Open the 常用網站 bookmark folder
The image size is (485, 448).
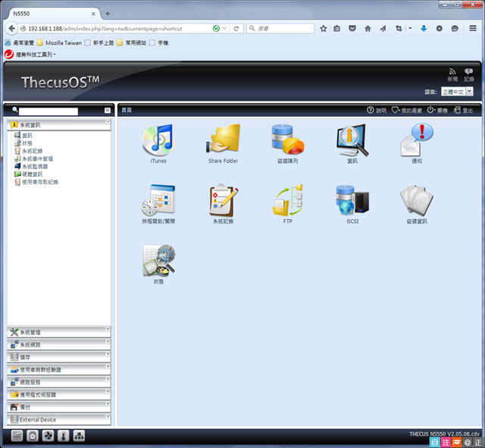click(132, 42)
